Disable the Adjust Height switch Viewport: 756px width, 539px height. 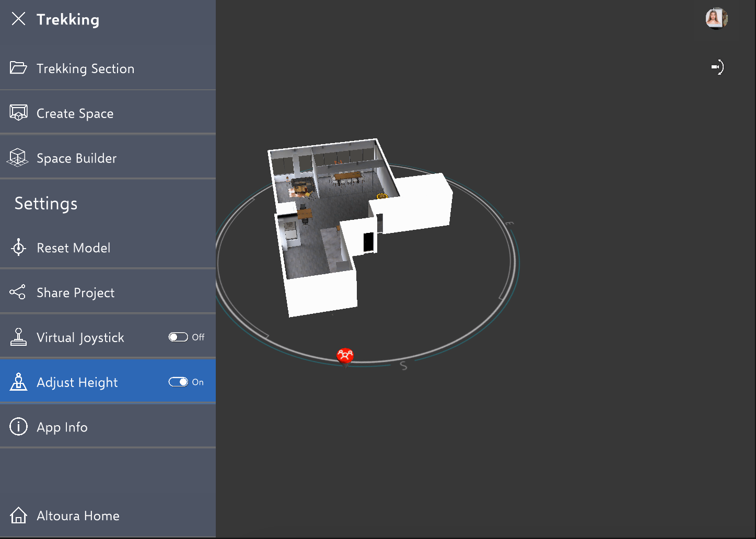click(178, 382)
